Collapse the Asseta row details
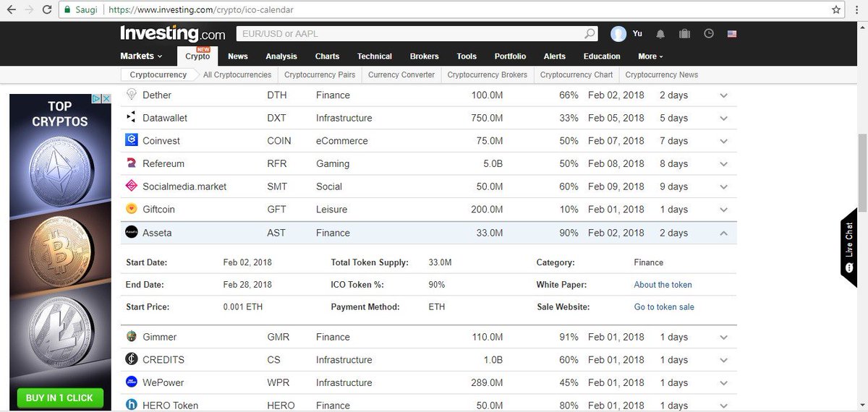The height and width of the screenshot is (412, 868). pyautogui.click(x=723, y=233)
